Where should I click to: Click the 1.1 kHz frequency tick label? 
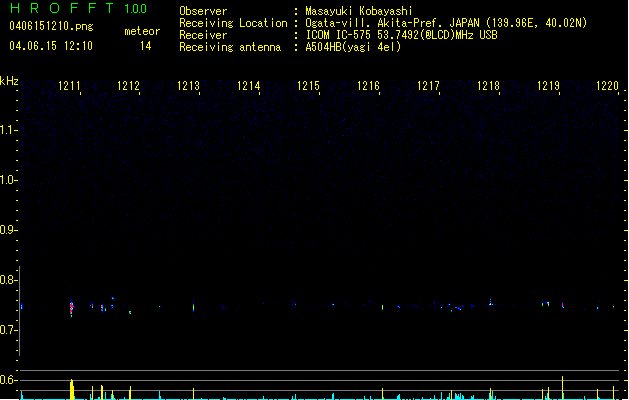[9, 130]
